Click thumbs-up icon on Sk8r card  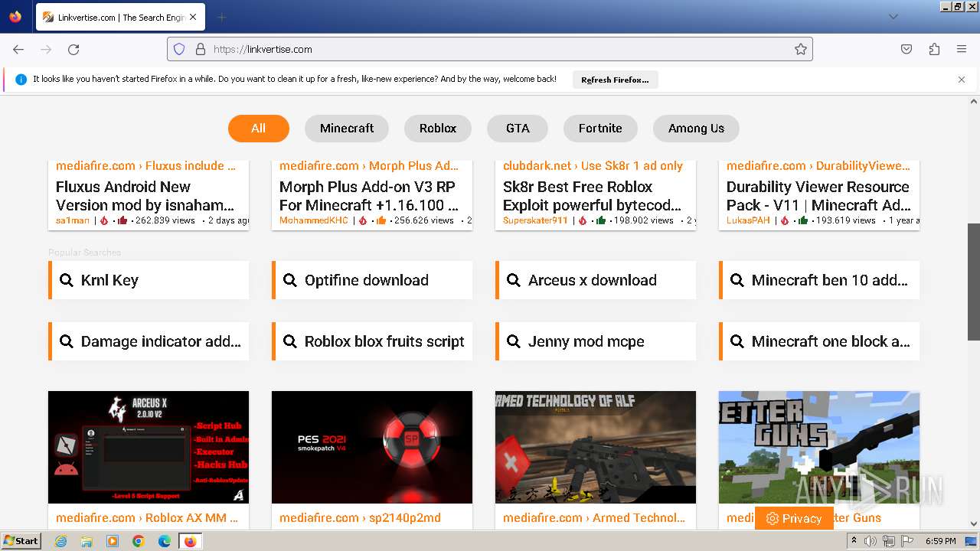(601, 220)
